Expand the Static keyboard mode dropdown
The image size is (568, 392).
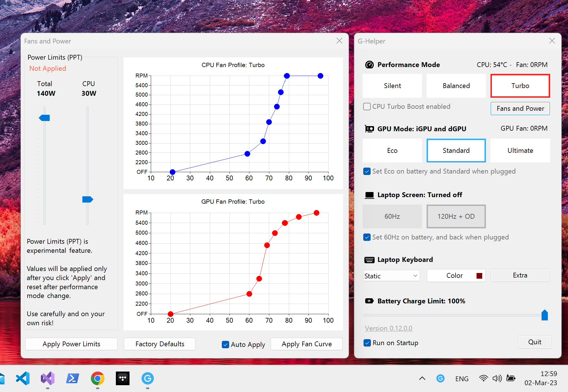click(x=391, y=276)
